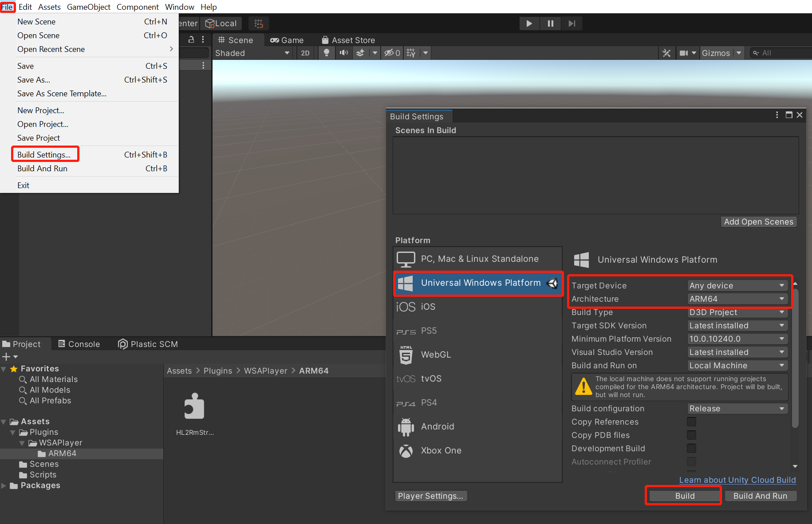Toggle hidden objects visibility icon
The width and height of the screenshot is (812, 524).
tap(392, 53)
